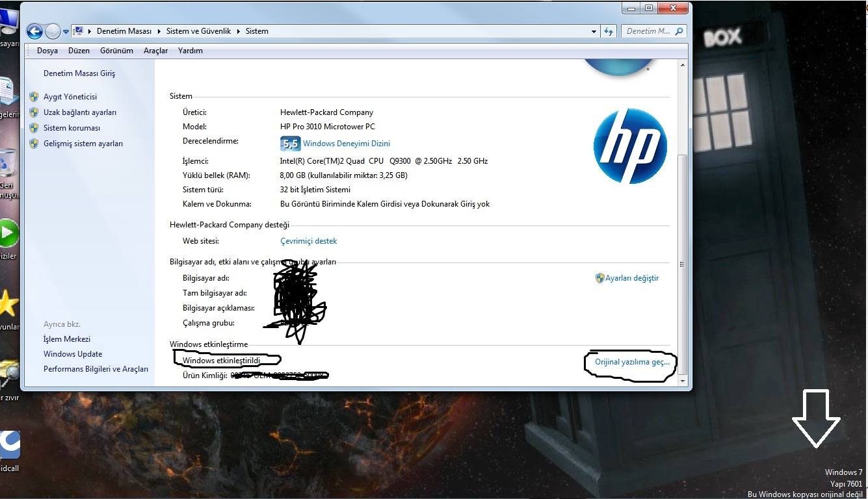Open Performans Bilgileri ve Araçları
Viewport: 868px width, 499px height.
click(x=96, y=369)
